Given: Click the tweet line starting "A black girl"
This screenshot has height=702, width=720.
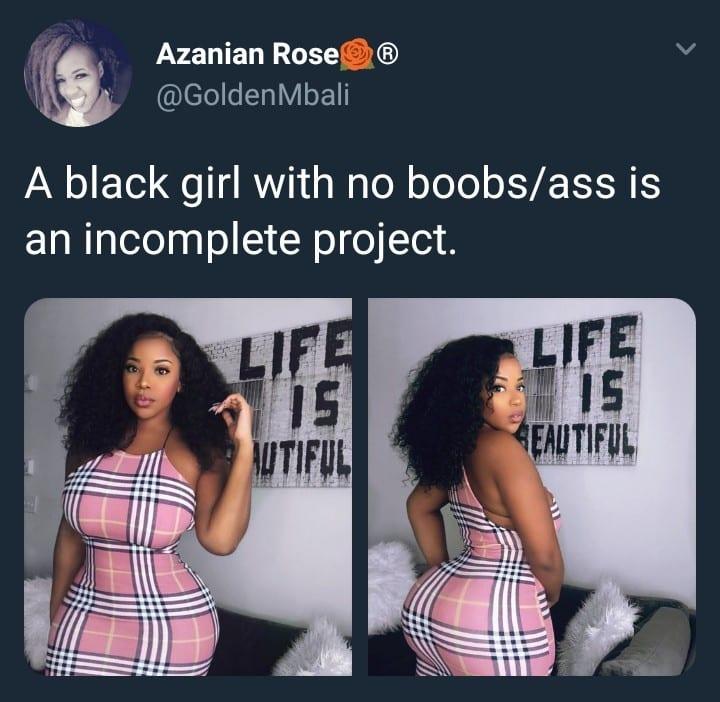Looking at the screenshot, I should [x=343, y=184].
